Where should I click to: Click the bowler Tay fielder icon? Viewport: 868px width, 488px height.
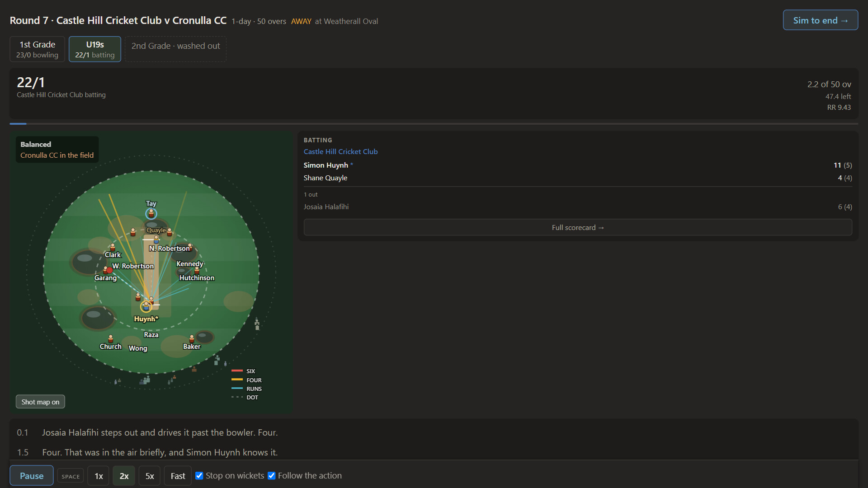[x=151, y=213]
